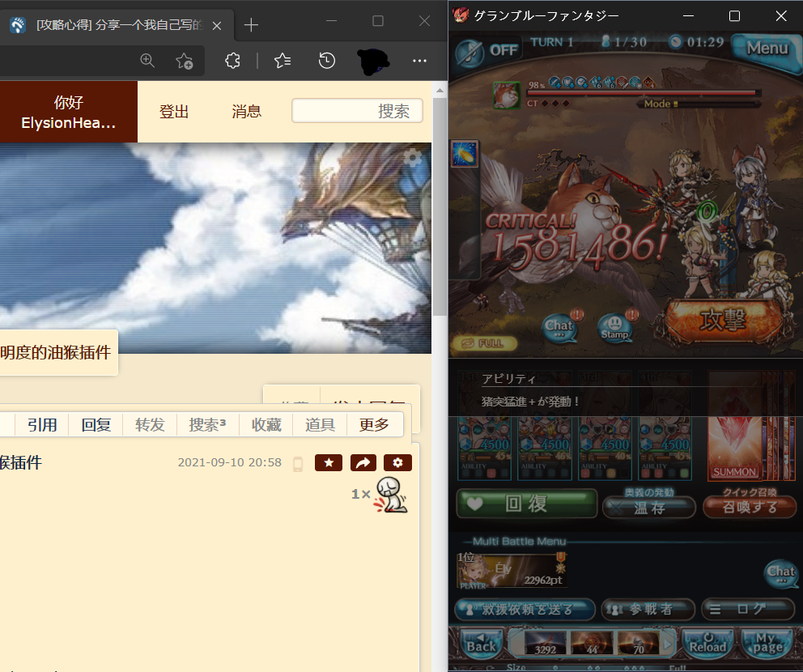This screenshot has width=803, height=672.
Task: Toggle 温存 to hold charge attacks
Action: pyautogui.click(x=648, y=508)
